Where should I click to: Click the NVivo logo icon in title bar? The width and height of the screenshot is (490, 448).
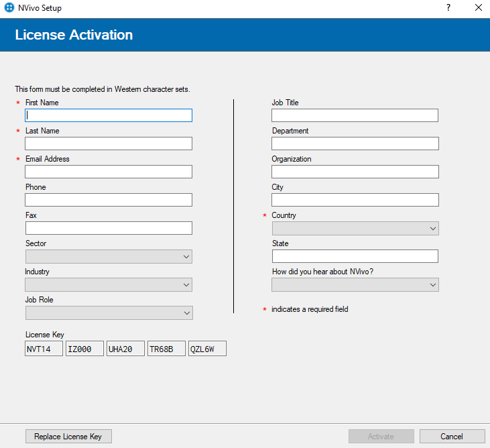9,7
